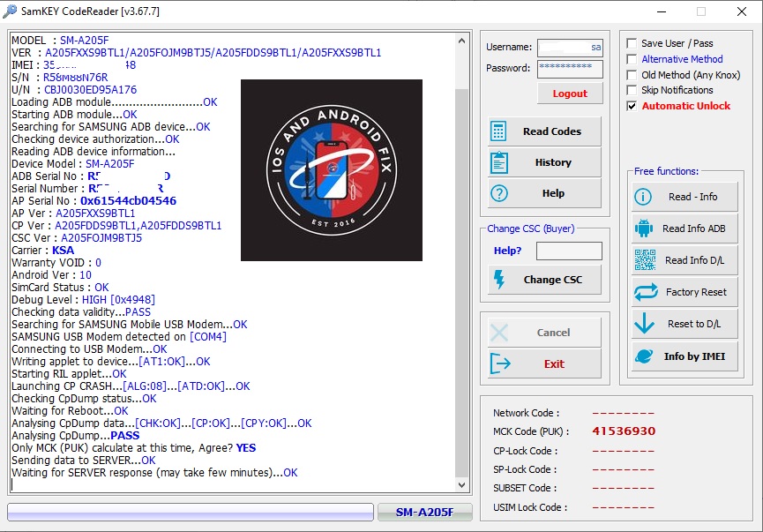The width and height of the screenshot is (763, 532).
Task: Disable the Automatic Unlock checkbox
Action: (x=632, y=106)
